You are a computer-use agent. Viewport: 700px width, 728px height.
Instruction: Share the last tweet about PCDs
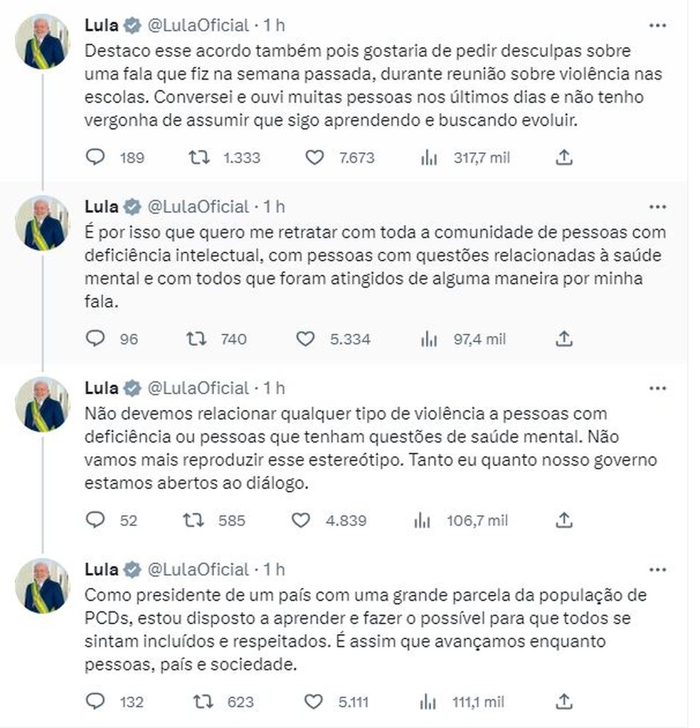click(x=564, y=701)
